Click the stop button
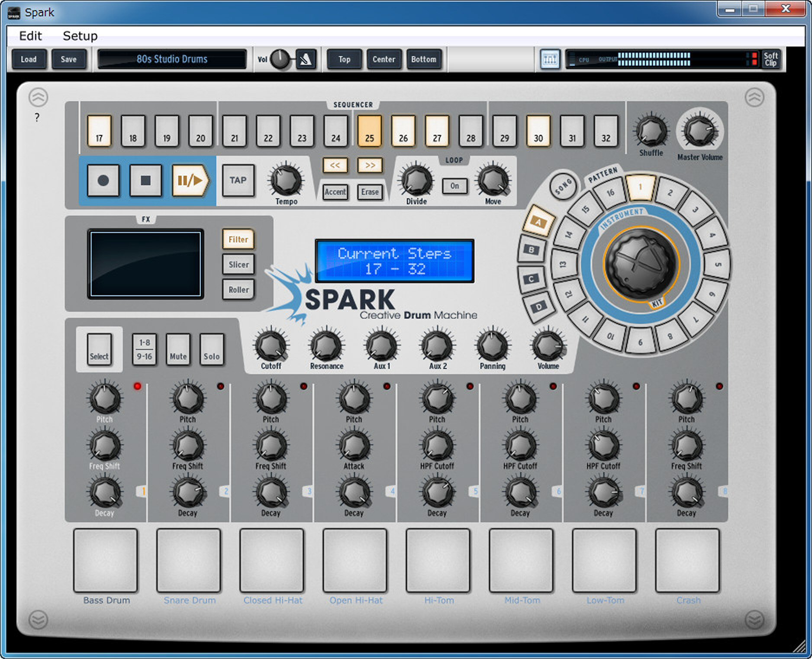 [x=146, y=180]
